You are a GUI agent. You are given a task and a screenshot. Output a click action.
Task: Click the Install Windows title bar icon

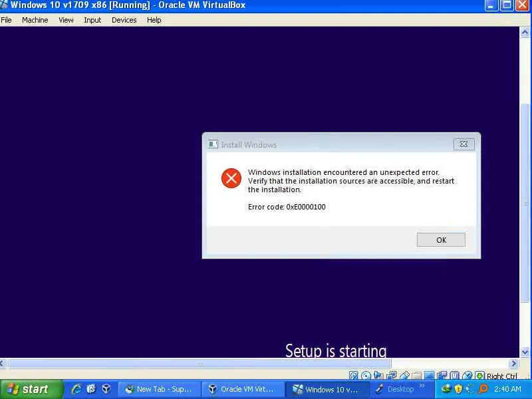213,144
